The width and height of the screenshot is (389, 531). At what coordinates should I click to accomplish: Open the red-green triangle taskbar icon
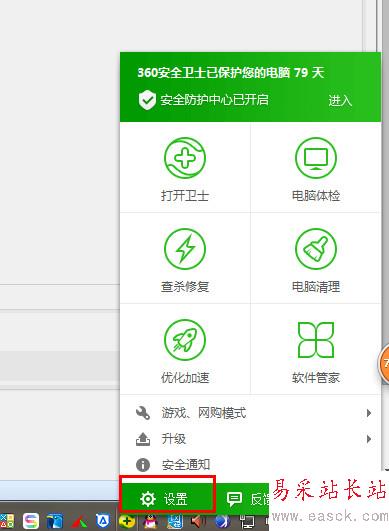pos(79,522)
